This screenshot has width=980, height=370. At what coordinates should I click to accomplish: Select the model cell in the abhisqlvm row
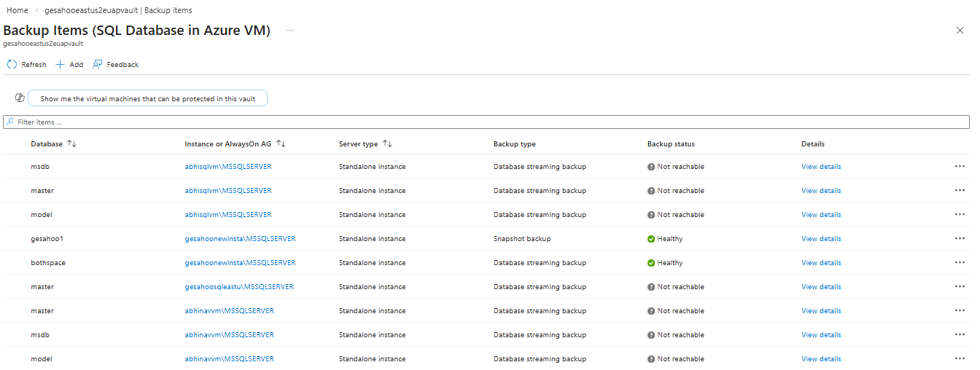coord(42,215)
